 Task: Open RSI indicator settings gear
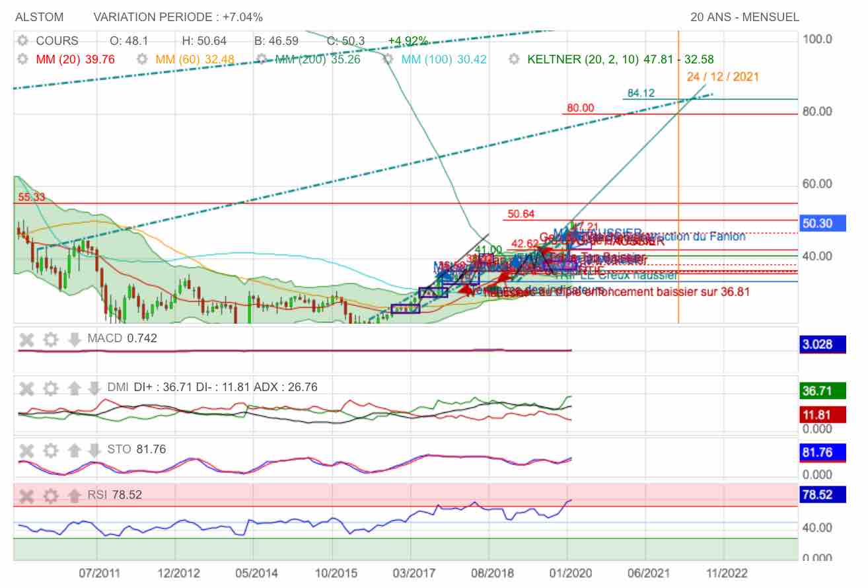pos(51,496)
